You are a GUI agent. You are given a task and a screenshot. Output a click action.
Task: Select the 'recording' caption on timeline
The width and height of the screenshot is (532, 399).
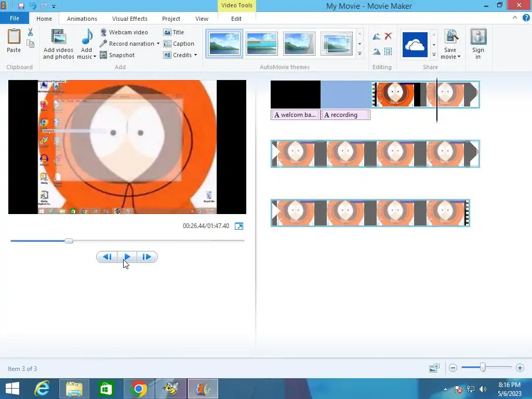click(x=345, y=115)
